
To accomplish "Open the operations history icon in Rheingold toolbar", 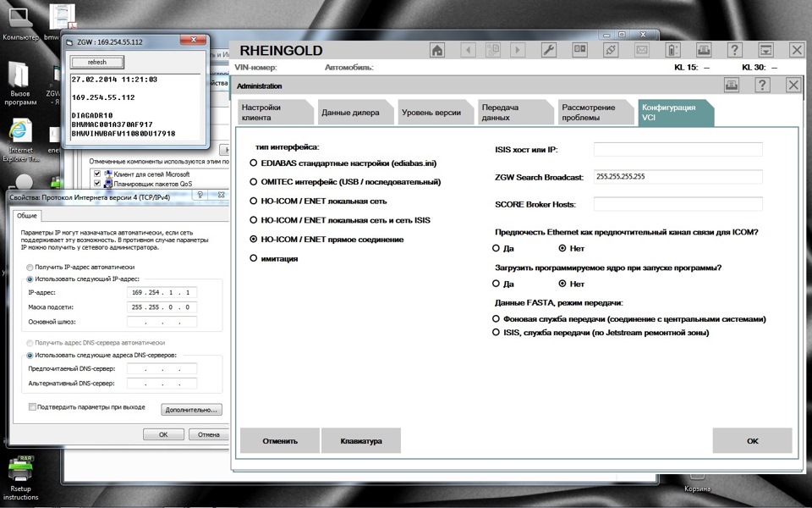I will pos(492,50).
